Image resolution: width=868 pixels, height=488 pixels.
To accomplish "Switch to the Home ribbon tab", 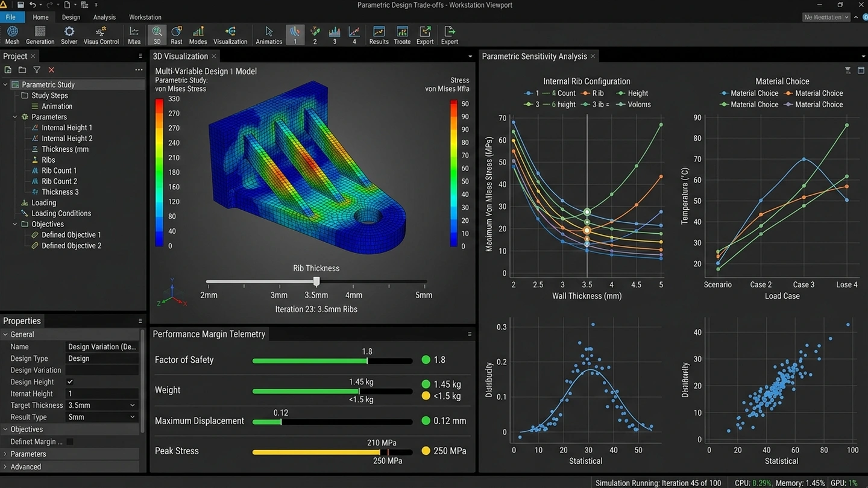I will (x=40, y=17).
